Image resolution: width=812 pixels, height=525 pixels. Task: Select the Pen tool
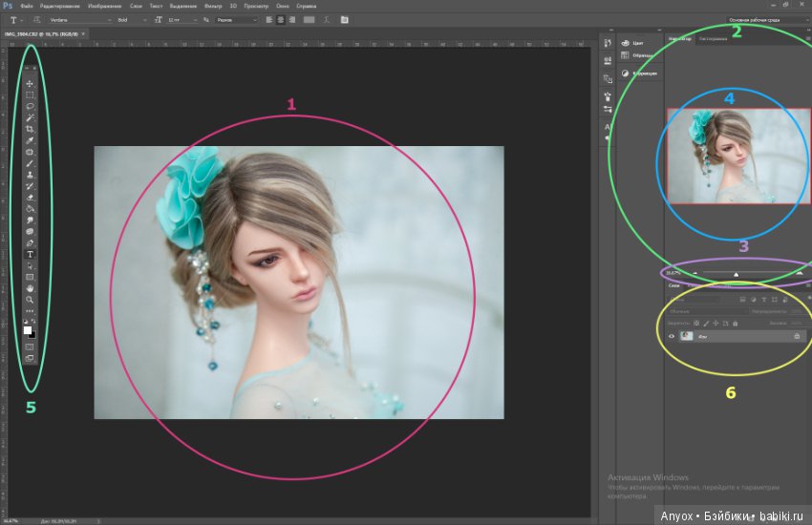pos(30,243)
